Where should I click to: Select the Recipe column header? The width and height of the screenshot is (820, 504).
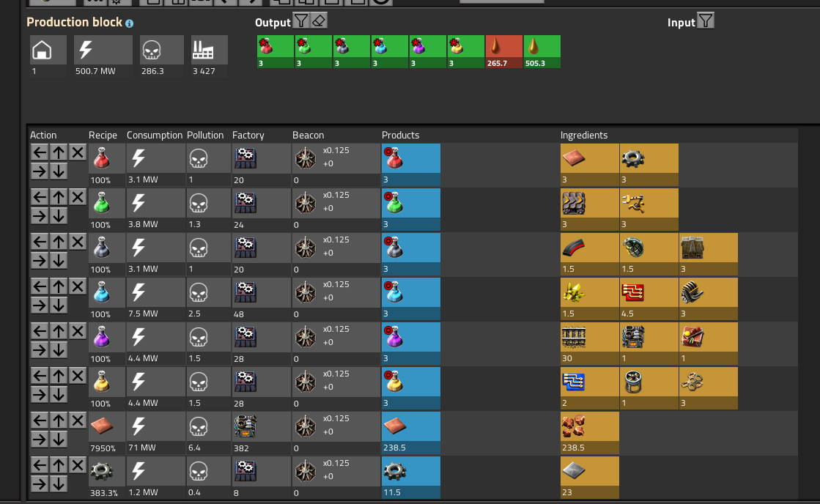103,135
